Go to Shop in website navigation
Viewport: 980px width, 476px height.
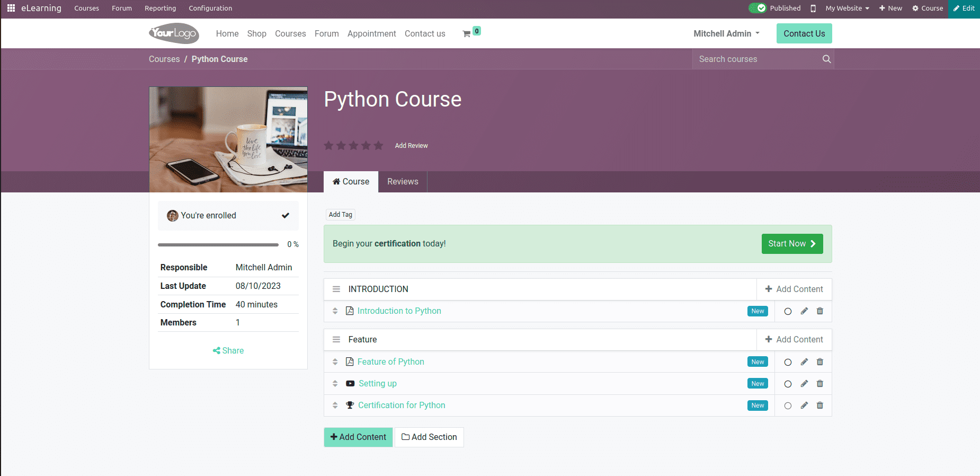pyautogui.click(x=256, y=33)
